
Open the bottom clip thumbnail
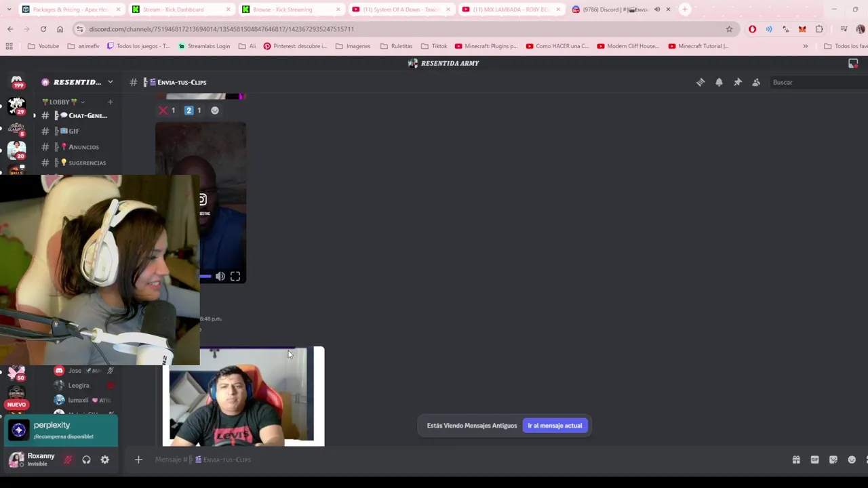pyautogui.click(x=243, y=396)
